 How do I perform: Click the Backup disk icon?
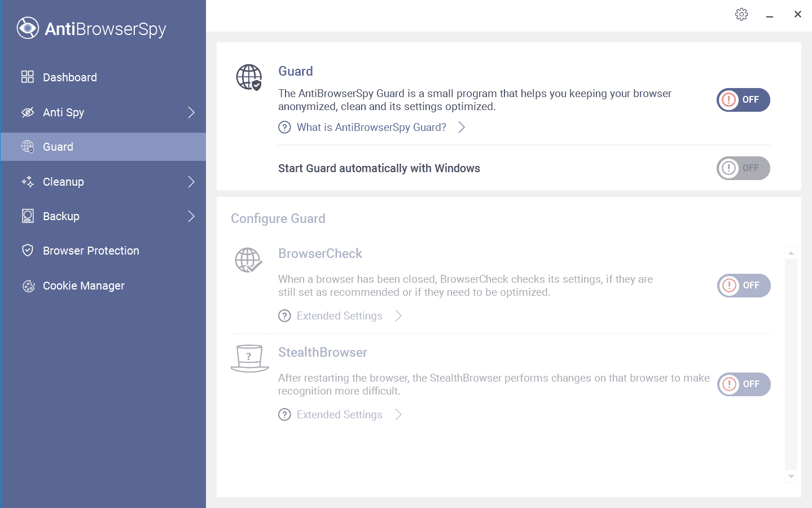pos(27,216)
